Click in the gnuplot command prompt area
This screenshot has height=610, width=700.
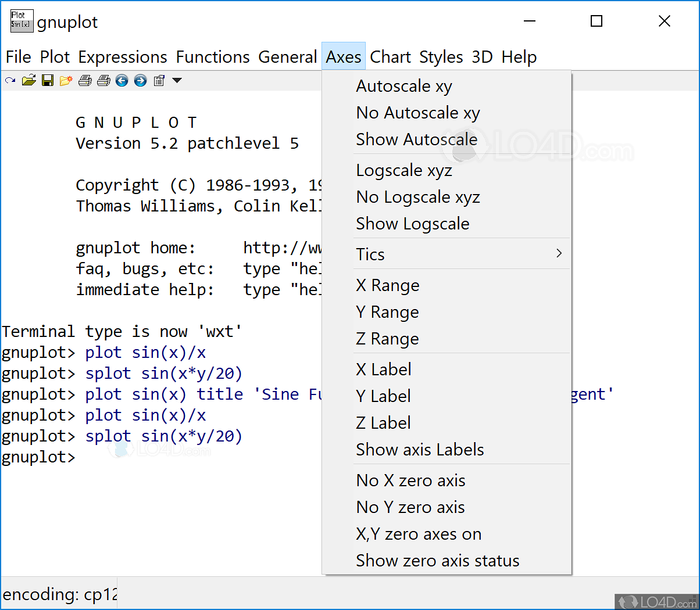point(145,457)
